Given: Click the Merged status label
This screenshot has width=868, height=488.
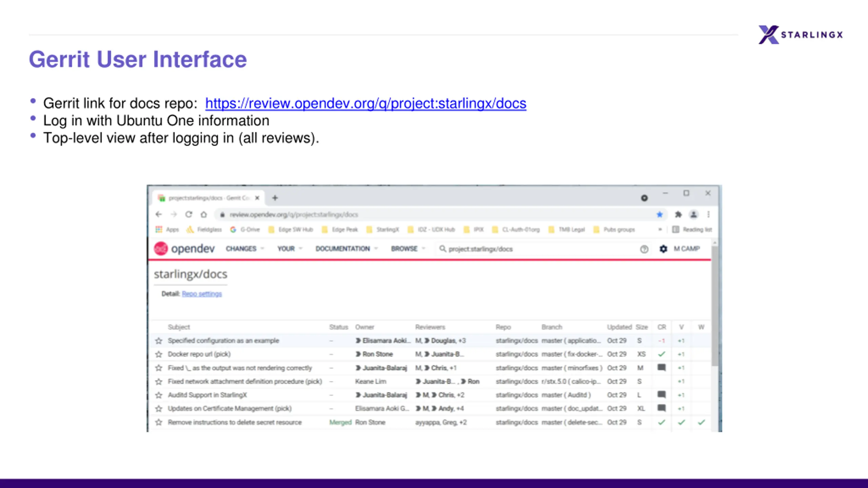Looking at the screenshot, I should 340,422.
